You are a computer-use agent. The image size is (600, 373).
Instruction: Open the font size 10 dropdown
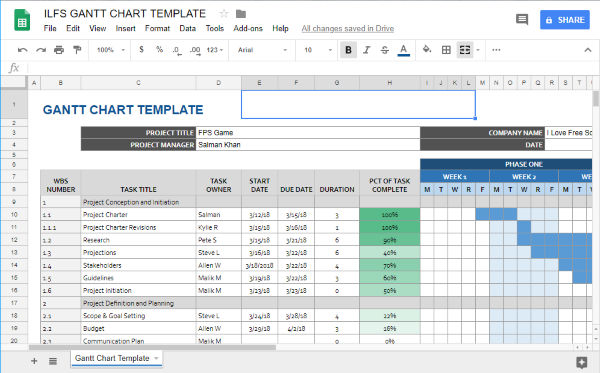click(x=318, y=50)
